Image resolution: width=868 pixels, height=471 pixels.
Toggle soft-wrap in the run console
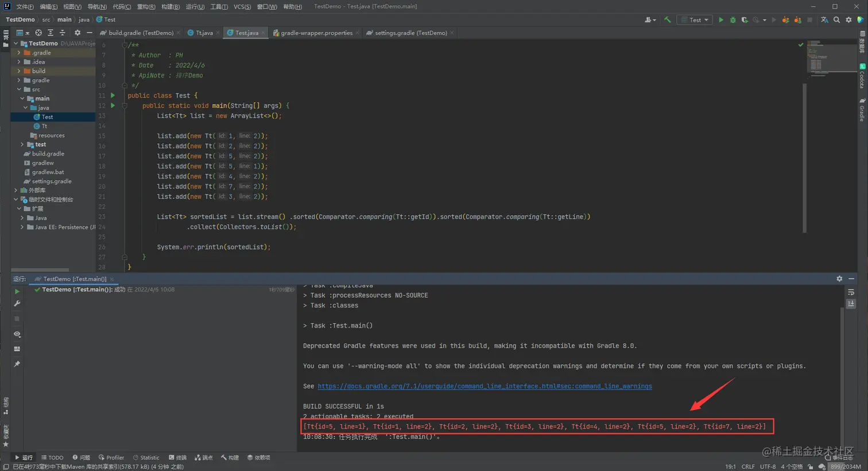click(851, 292)
